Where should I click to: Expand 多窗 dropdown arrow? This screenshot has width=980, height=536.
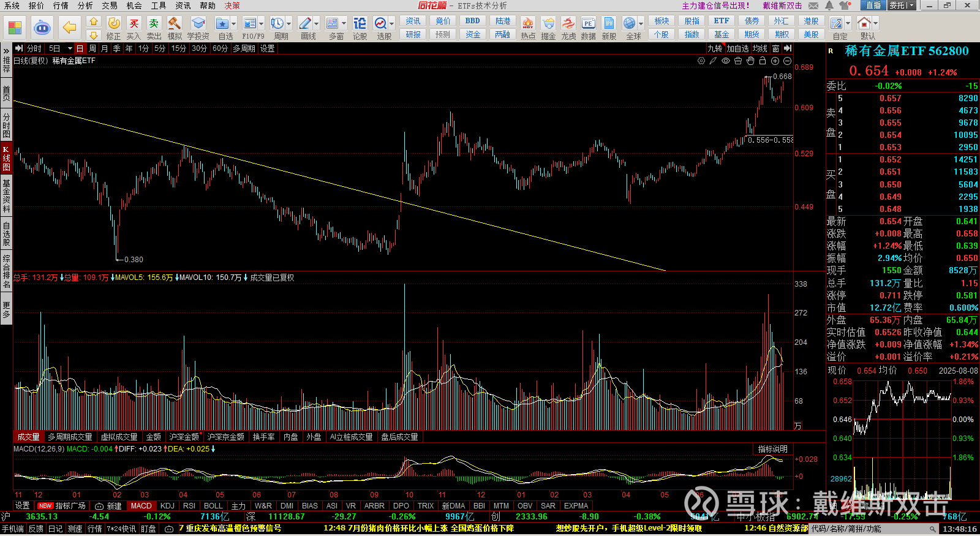point(344,24)
